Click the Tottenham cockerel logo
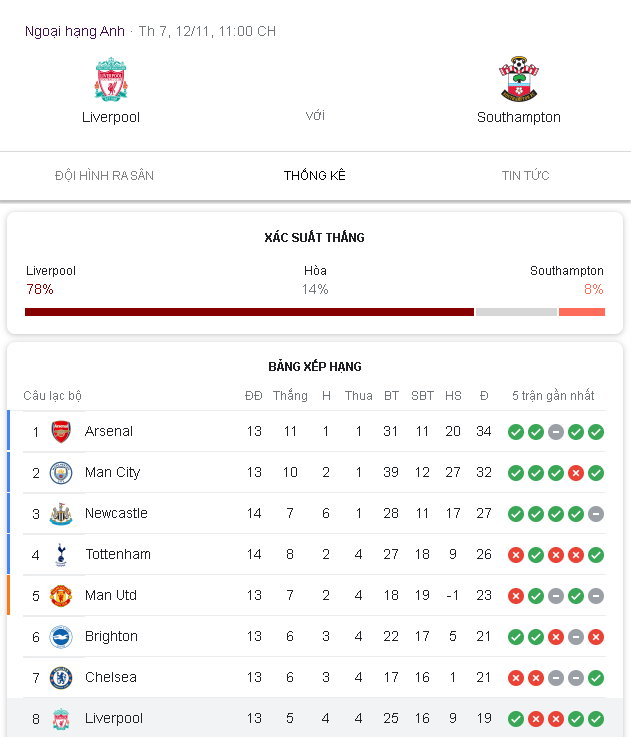Viewport: 631px width, 737px height. 61,555
